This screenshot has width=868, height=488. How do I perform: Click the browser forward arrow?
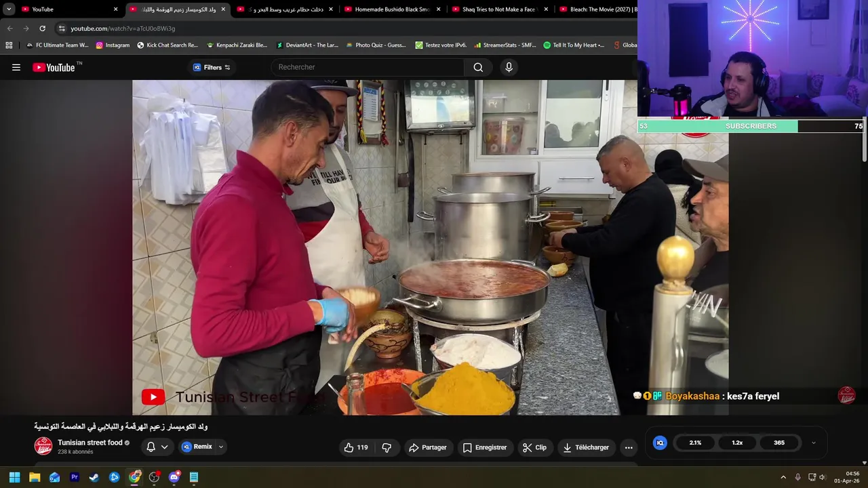(x=26, y=28)
